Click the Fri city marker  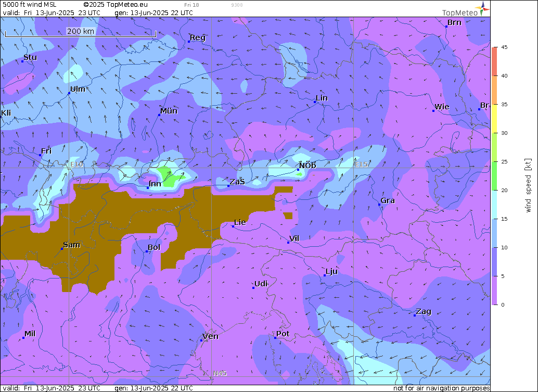tap(40, 155)
